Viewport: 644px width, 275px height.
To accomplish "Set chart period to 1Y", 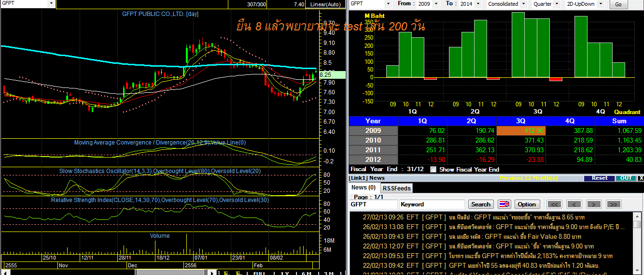I will click(x=285, y=273).
